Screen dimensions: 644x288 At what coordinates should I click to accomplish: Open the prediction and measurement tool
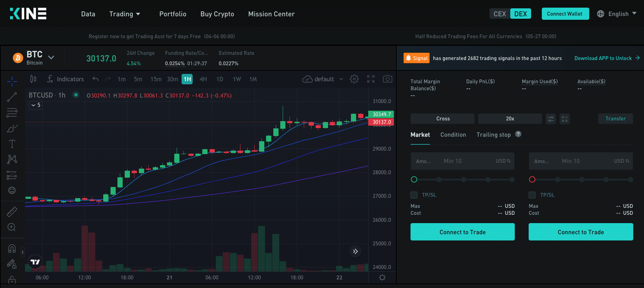click(x=12, y=175)
